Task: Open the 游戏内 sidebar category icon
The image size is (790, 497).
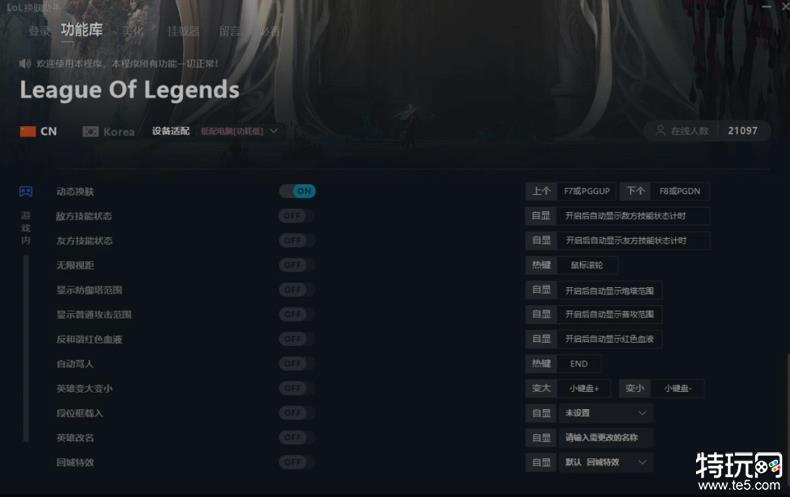Action: pos(26,192)
